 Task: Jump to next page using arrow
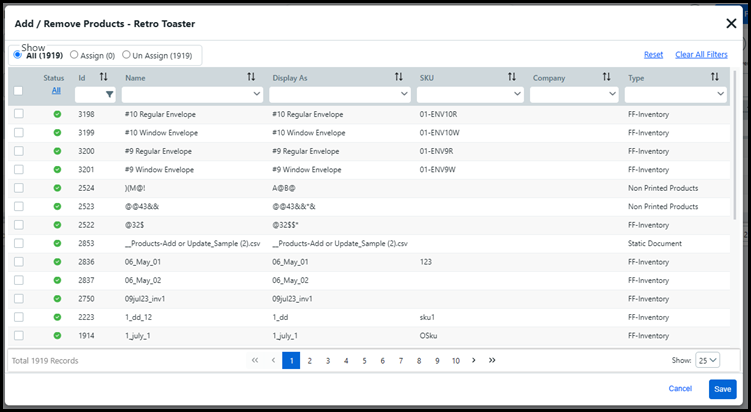coord(474,360)
